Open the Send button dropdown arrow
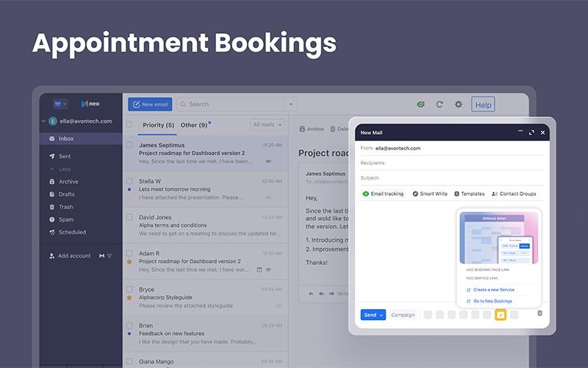The image size is (588, 368). tap(381, 315)
